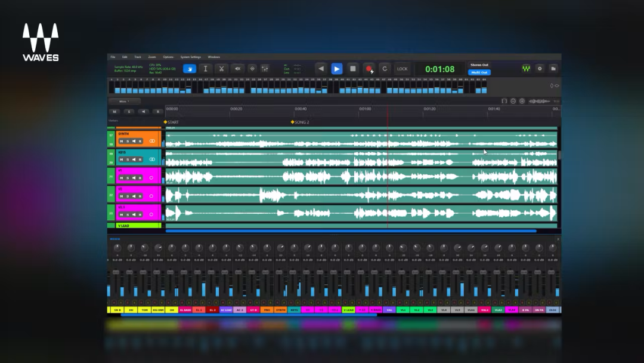Image resolution: width=644 pixels, height=363 pixels.
Task: Select Stereo Out output mode
Action: (x=479, y=65)
